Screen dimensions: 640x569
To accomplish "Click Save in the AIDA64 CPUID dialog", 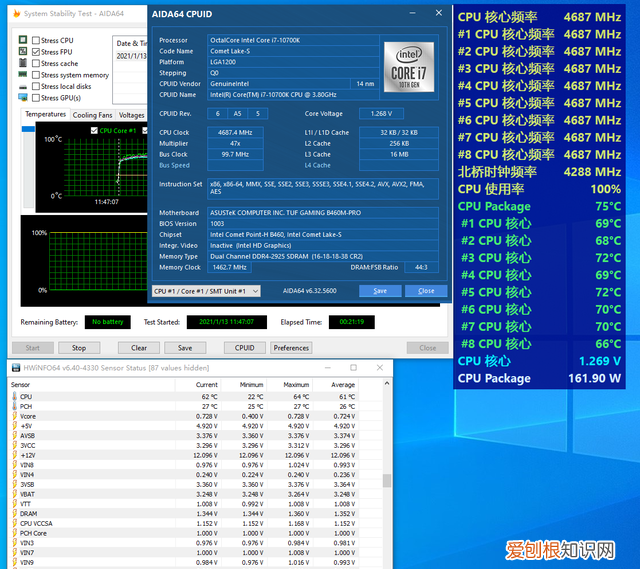I will 380,291.
